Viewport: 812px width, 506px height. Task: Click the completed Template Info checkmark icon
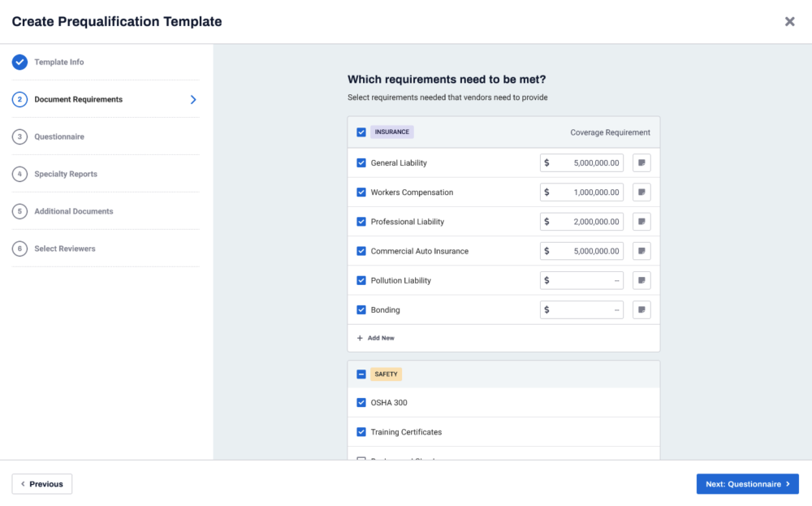(19, 63)
